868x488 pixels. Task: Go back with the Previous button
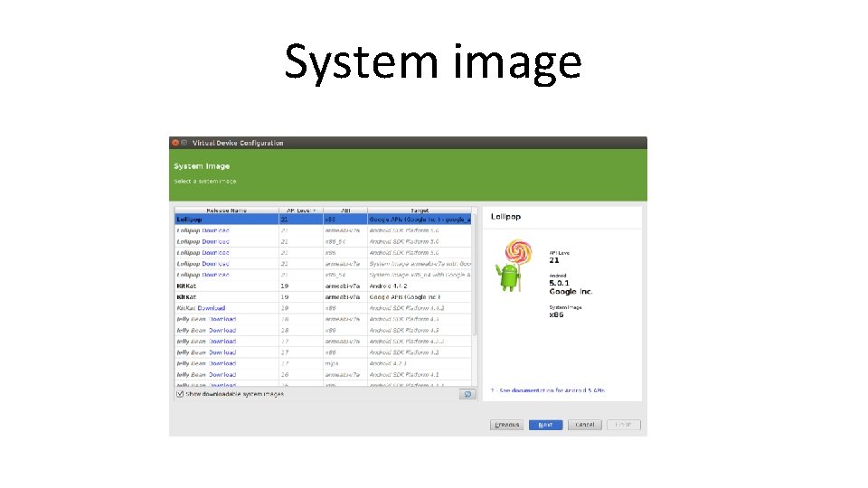(506, 425)
